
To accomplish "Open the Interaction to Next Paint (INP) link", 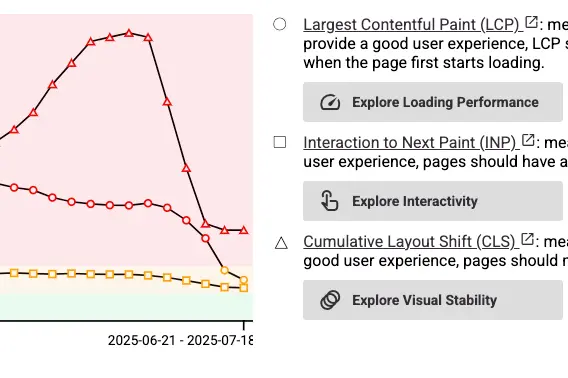I will (409, 142).
